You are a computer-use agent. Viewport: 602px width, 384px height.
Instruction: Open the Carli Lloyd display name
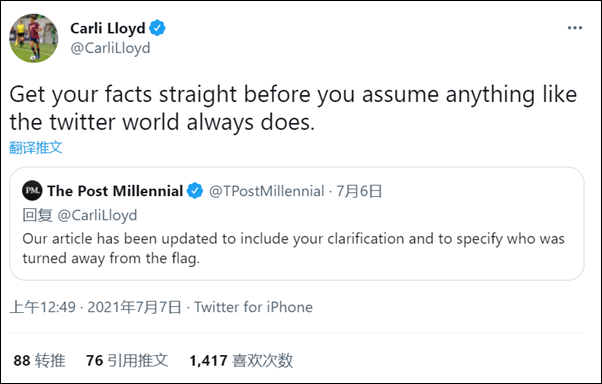click(x=108, y=28)
